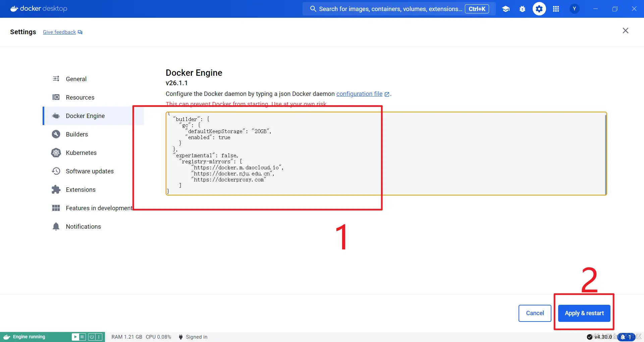Image resolution: width=644 pixels, height=342 pixels.
Task: Click the search magnifier icon
Action: coord(313,9)
